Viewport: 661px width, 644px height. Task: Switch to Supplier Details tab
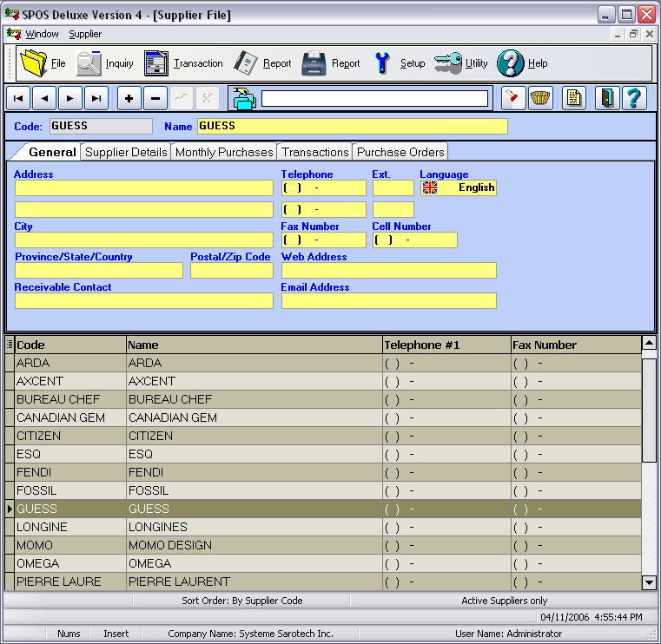tap(126, 152)
